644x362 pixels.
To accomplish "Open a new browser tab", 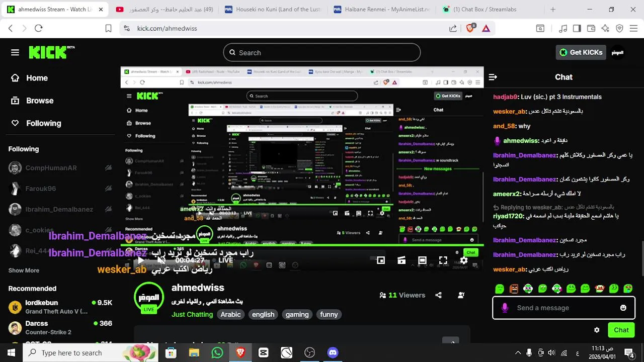I will click(x=553, y=10).
